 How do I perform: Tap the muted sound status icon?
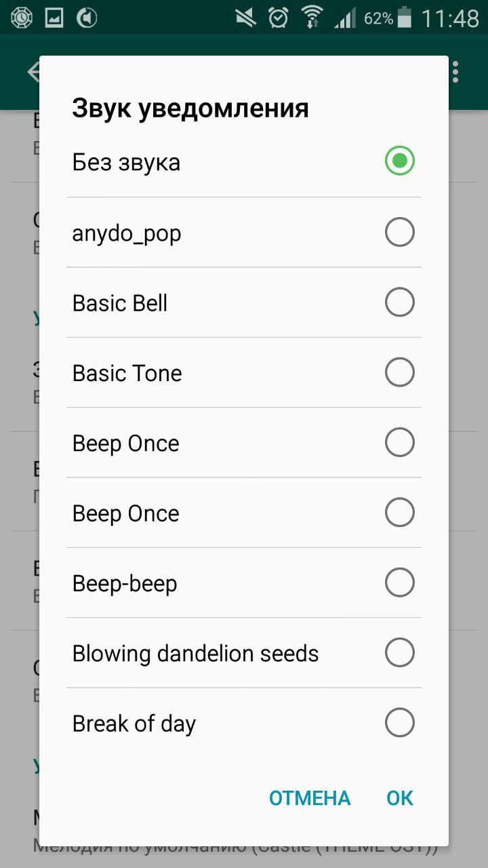[x=246, y=18]
